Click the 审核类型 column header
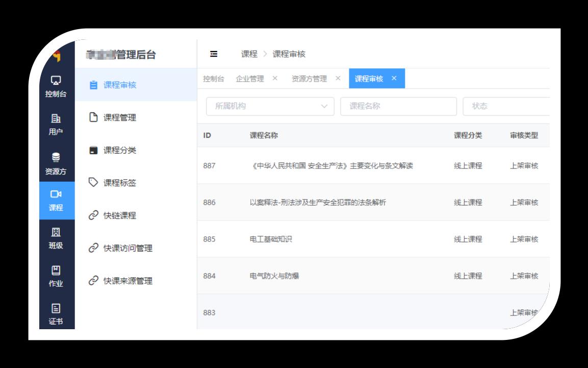 [524, 135]
